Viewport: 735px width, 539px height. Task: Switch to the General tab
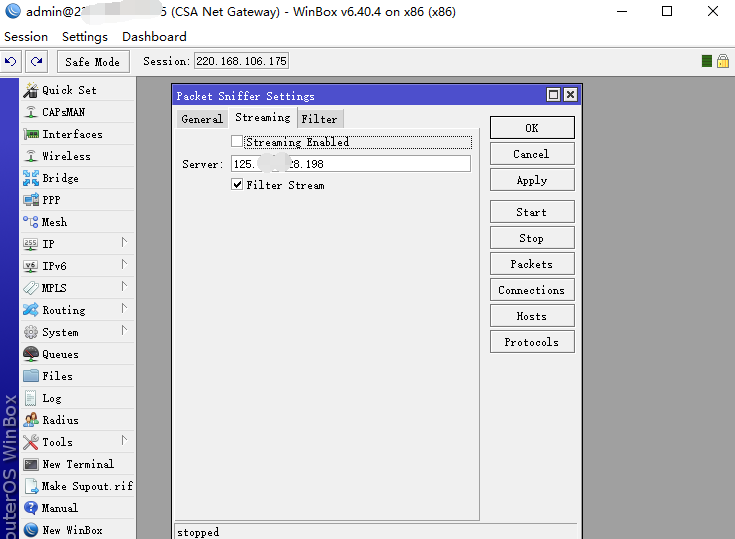point(202,119)
